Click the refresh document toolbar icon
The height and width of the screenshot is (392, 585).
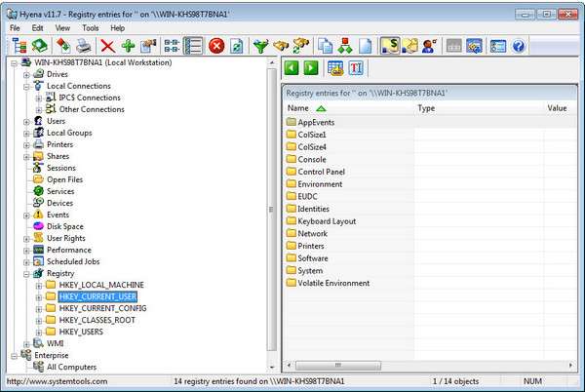tap(237, 46)
